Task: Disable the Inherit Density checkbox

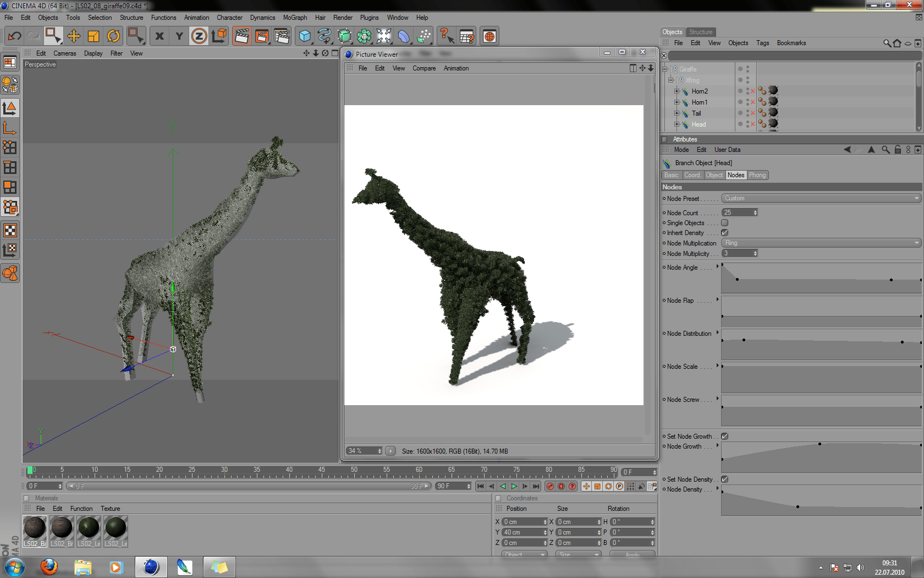Action: point(724,233)
